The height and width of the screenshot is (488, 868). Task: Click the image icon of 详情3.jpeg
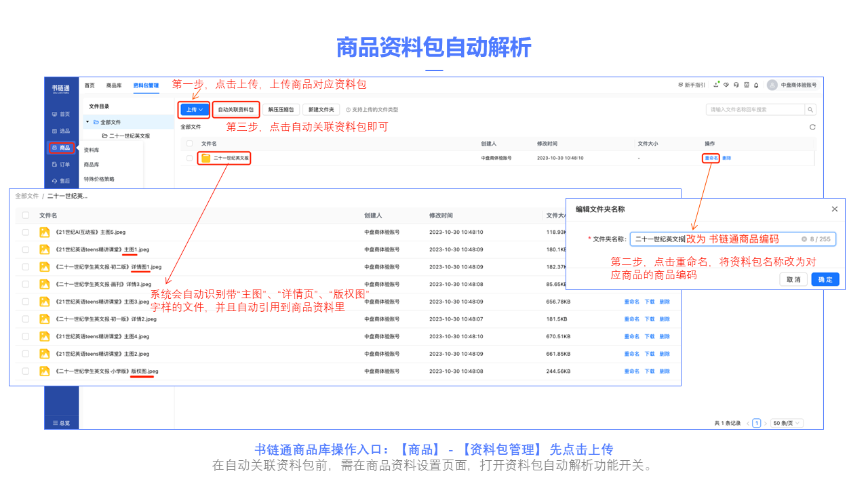coord(45,284)
